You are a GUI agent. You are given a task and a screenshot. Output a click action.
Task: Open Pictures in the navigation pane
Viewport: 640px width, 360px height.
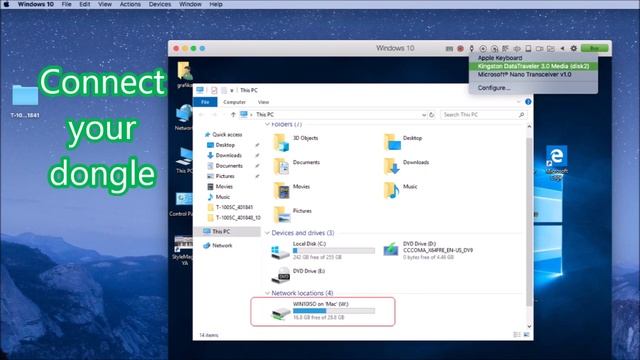pos(220,176)
